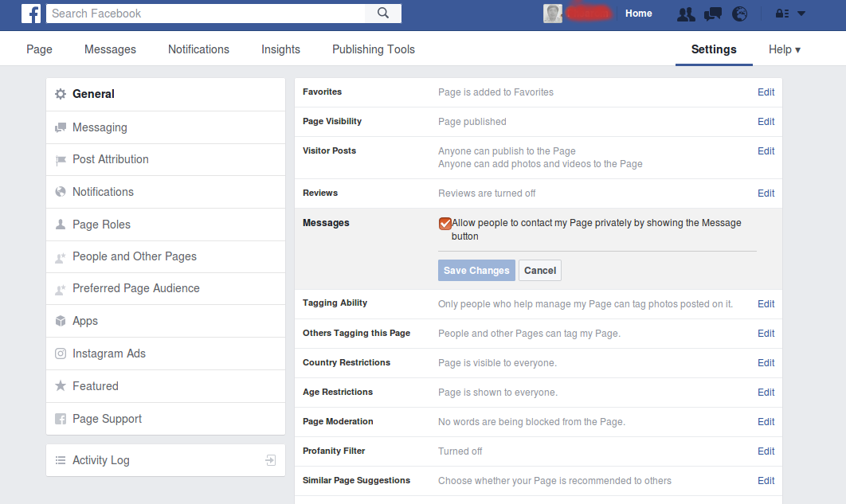The height and width of the screenshot is (504, 846).
Task: Click the Facebook logo icon
Action: point(31,14)
